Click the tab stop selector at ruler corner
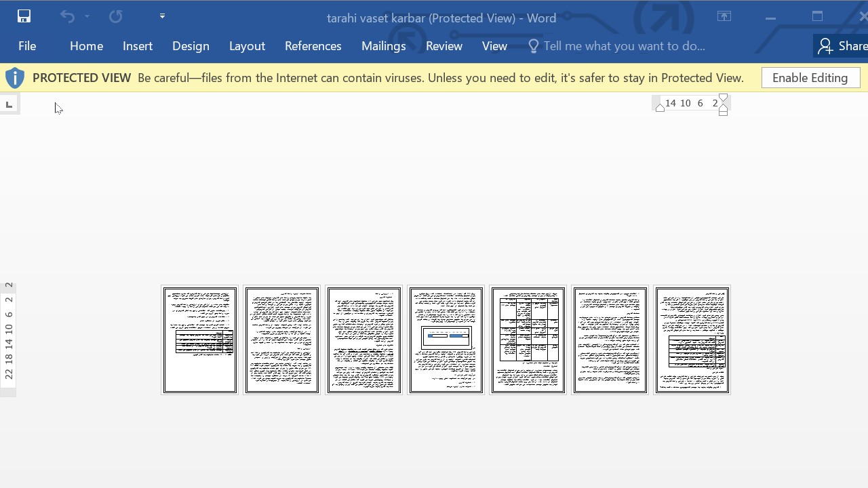Image resolution: width=868 pixels, height=488 pixels. click(x=9, y=104)
